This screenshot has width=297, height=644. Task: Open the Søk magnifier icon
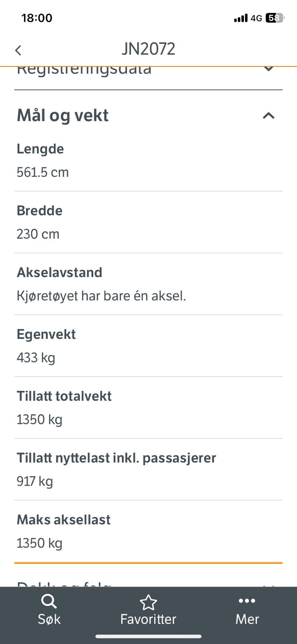coord(49,602)
